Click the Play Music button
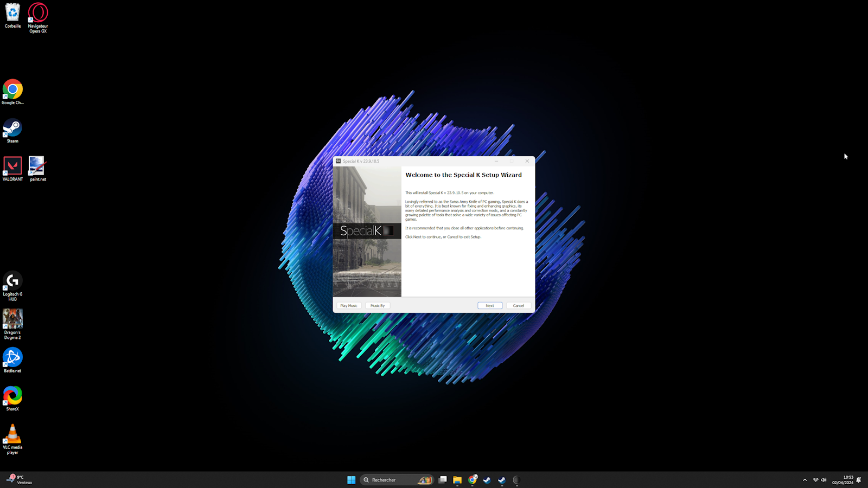Viewport: 868px width, 488px height. pos(349,305)
